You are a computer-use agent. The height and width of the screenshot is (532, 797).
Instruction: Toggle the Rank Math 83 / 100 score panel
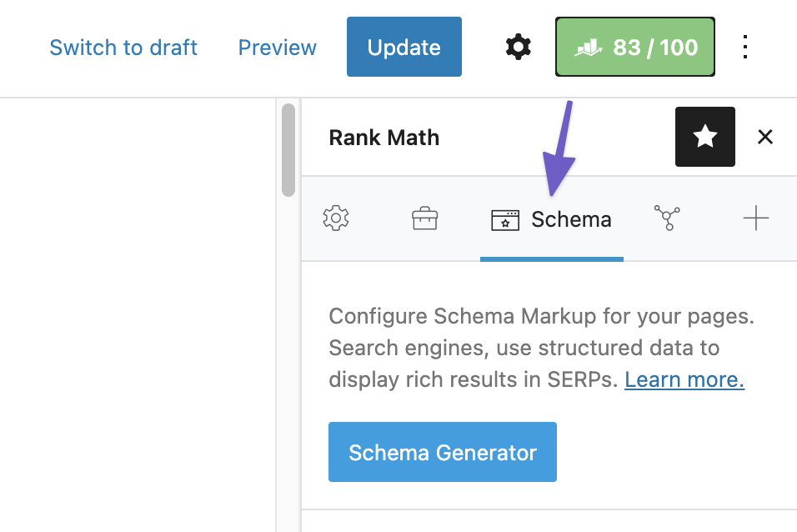click(x=635, y=48)
